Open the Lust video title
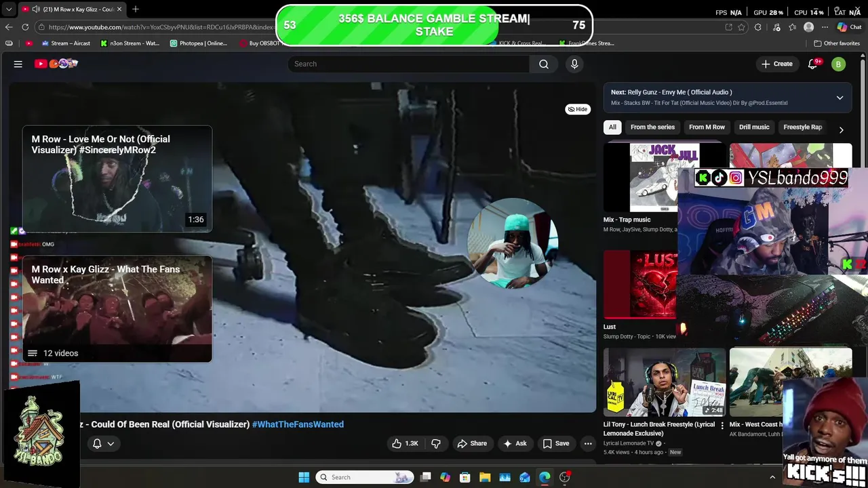868x488 pixels. pyautogui.click(x=610, y=327)
